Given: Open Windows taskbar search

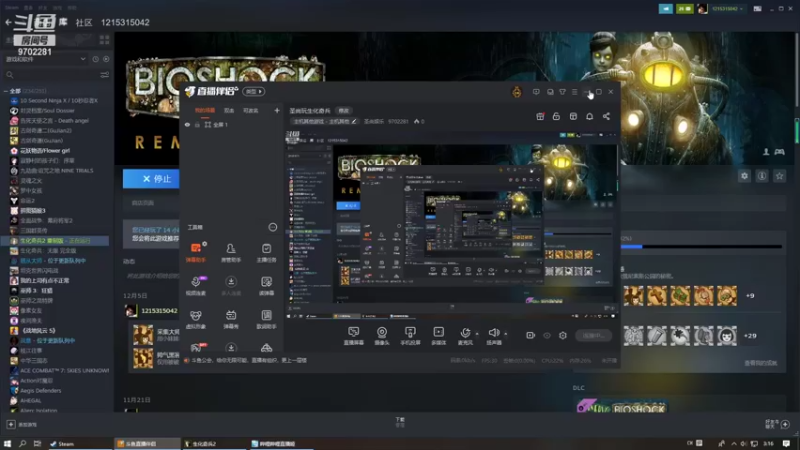Looking at the screenshot, I should (x=22, y=443).
